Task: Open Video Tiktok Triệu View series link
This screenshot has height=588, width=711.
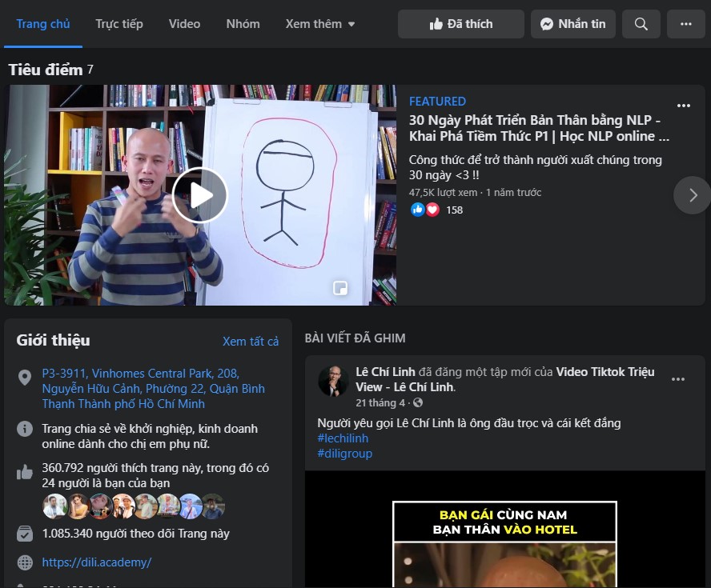Action: click(x=504, y=379)
